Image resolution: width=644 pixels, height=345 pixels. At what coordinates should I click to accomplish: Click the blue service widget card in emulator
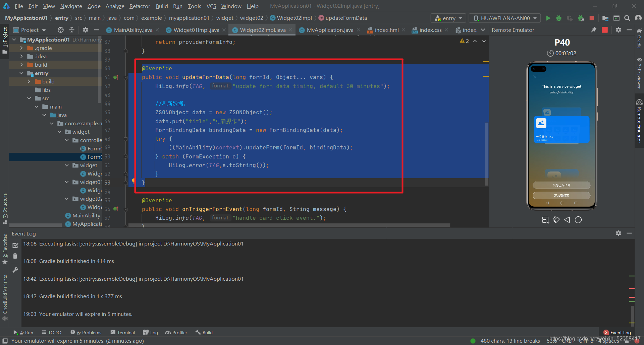coord(561,129)
